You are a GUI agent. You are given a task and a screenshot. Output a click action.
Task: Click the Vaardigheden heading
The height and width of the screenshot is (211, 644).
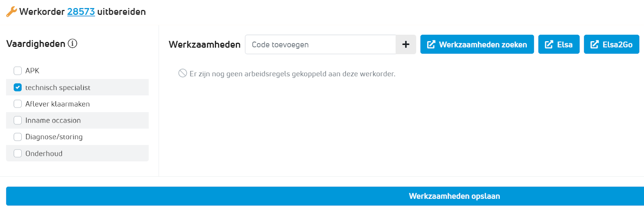(36, 44)
